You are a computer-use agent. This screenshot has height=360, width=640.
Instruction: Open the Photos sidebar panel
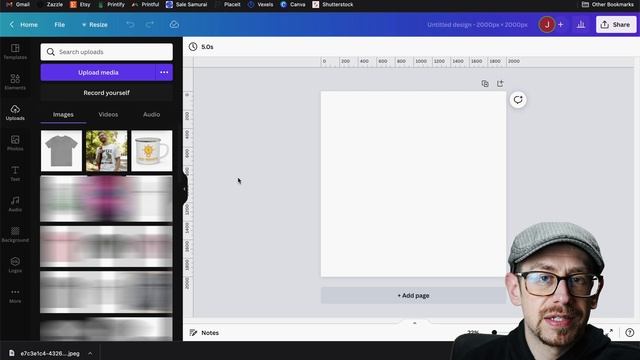pos(15,143)
